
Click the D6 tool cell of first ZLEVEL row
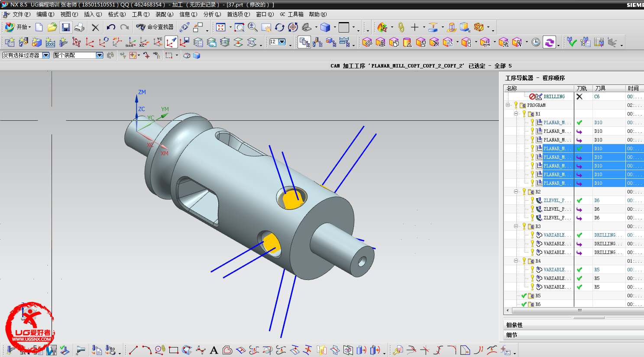click(608, 200)
